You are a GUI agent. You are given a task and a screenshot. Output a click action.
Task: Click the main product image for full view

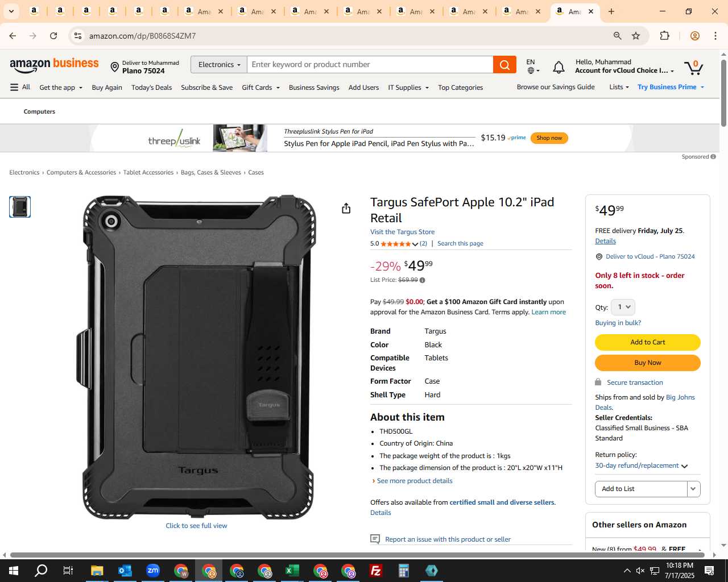coord(196,357)
